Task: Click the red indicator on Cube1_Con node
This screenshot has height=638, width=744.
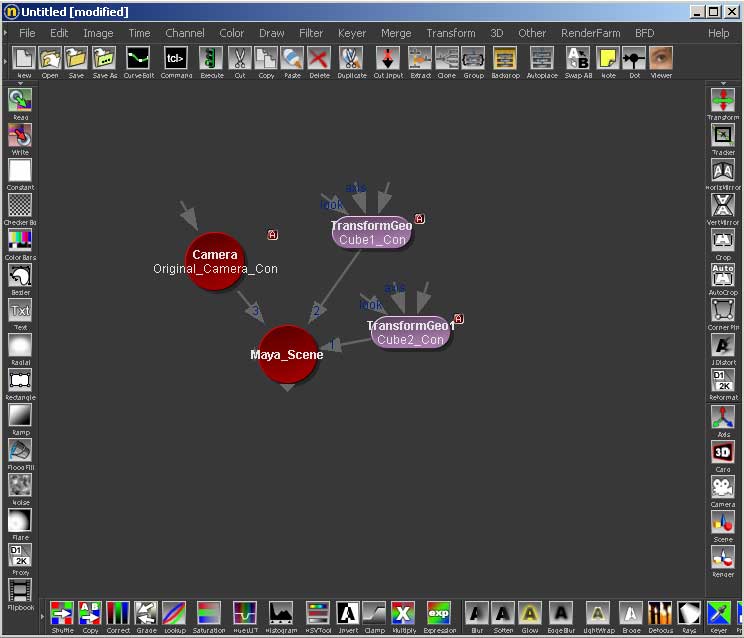Action: tap(419, 219)
